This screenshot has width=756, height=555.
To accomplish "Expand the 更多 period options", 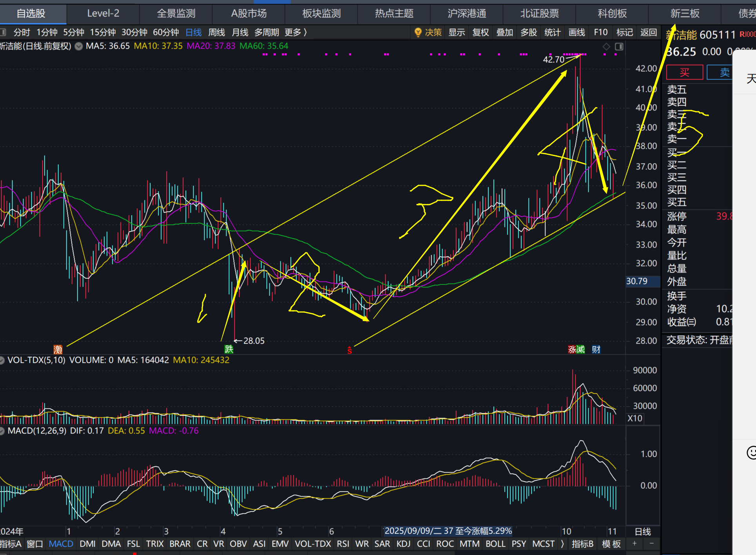I will (x=296, y=32).
